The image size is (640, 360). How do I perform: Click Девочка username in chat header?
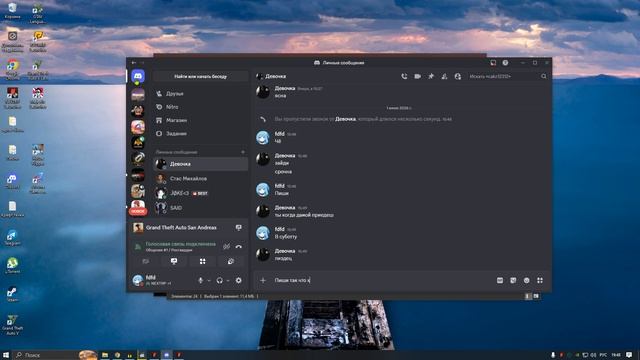(276, 76)
